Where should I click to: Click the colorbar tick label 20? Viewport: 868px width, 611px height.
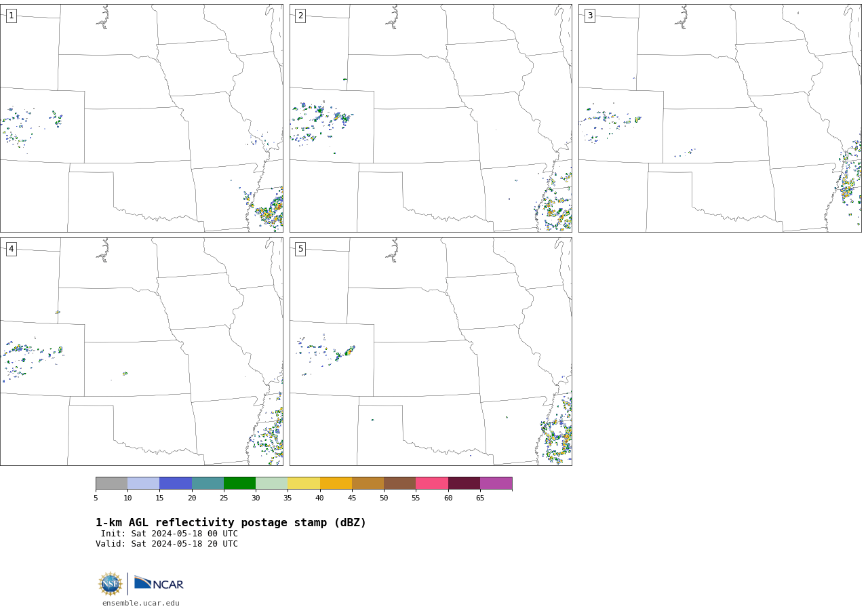(192, 498)
